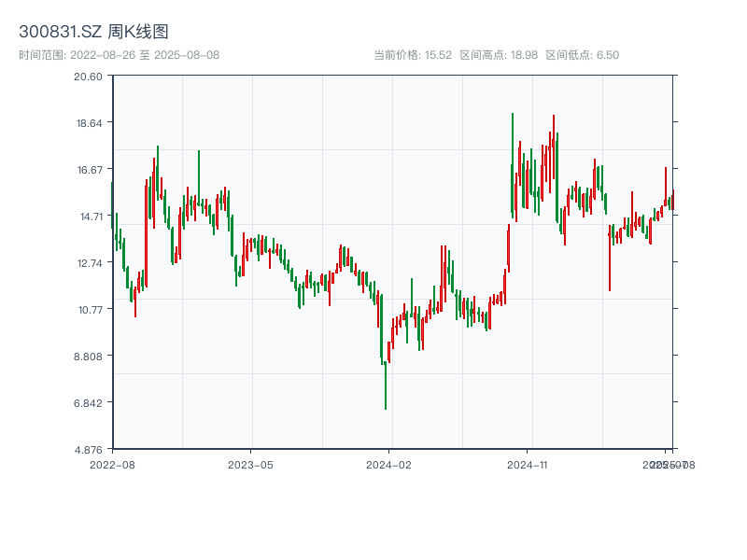Click the 2022-08 x-axis date label
This screenshot has width=747, height=560.
click(112, 464)
